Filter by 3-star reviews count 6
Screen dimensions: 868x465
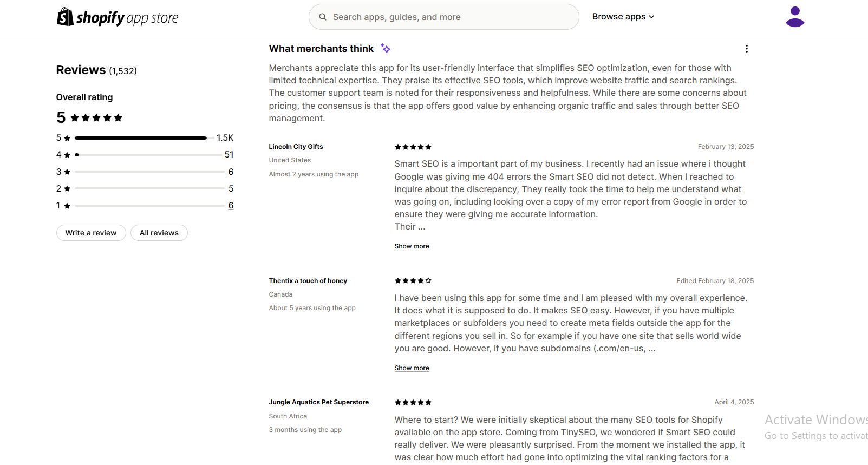231,172
